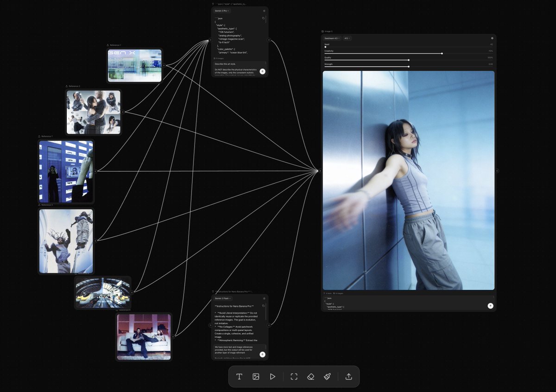Click output connector of the fisheye panorama reference image node
556x392 pixels.
[x=132, y=292]
